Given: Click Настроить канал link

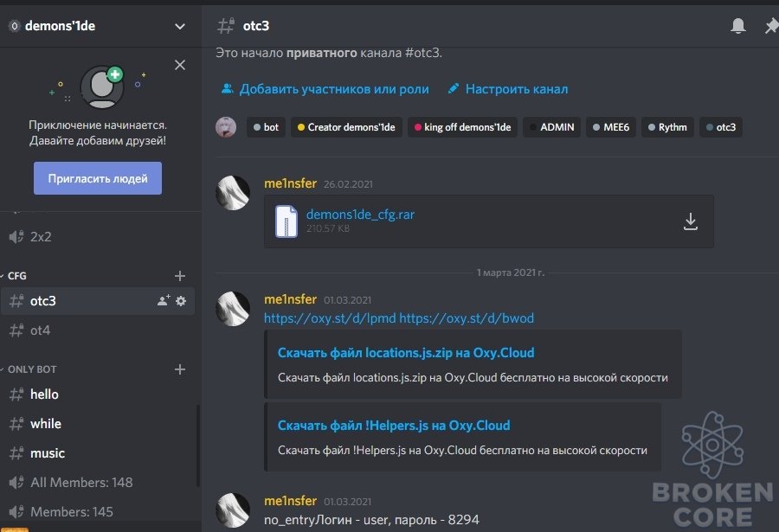Looking at the screenshot, I should tap(517, 89).
